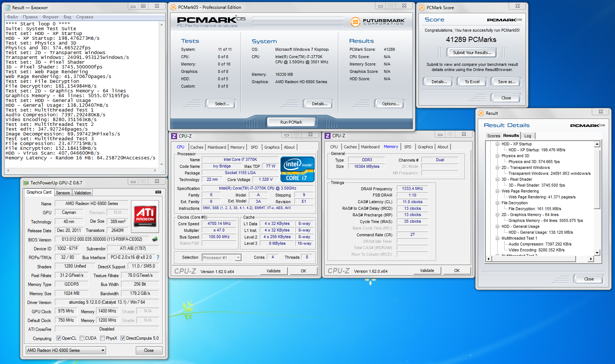Click the Core Speed 4700.14 MHz value
Screen dimensions: 615x364
[x=219, y=223]
